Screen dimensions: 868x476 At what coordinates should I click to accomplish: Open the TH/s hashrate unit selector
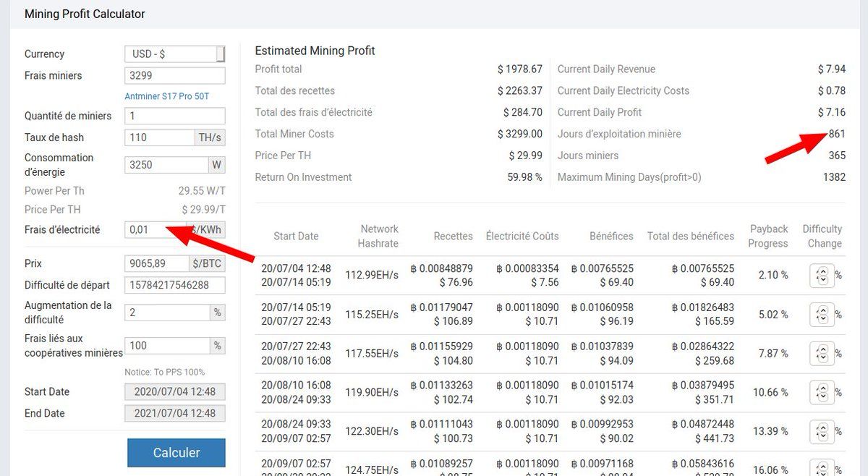[210, 137]
